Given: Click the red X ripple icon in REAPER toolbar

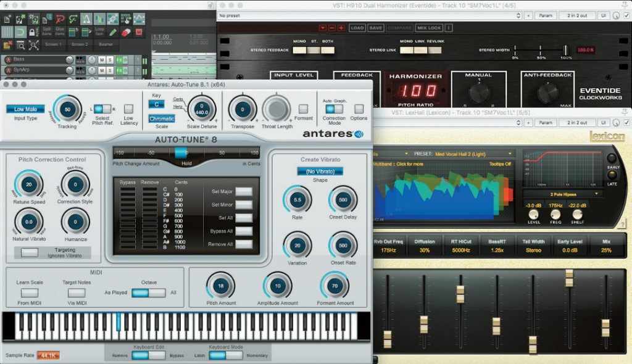Looking at the screenshot, I should [60, 19].
